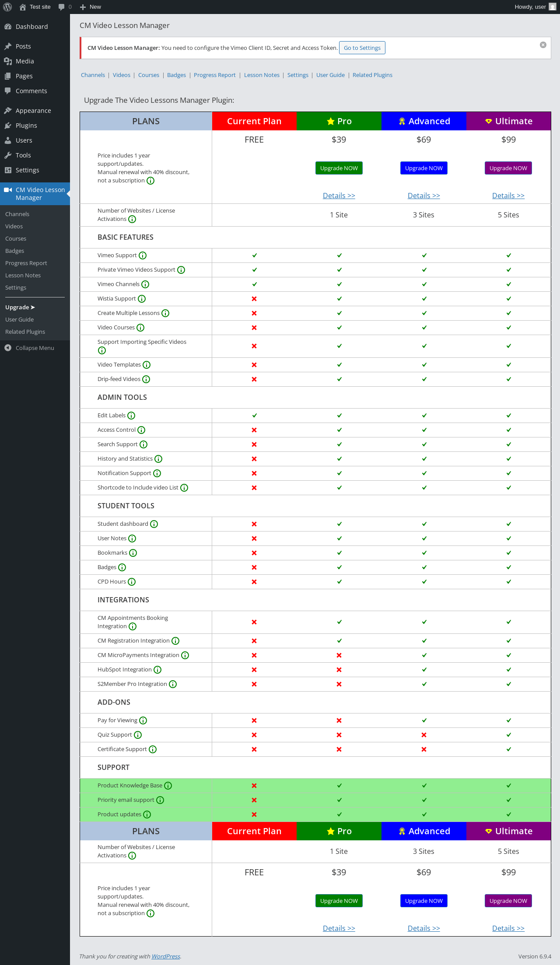Screen dimensions: 560x965
Task: Click the Appearance brush icon
Action: [8, 111]
